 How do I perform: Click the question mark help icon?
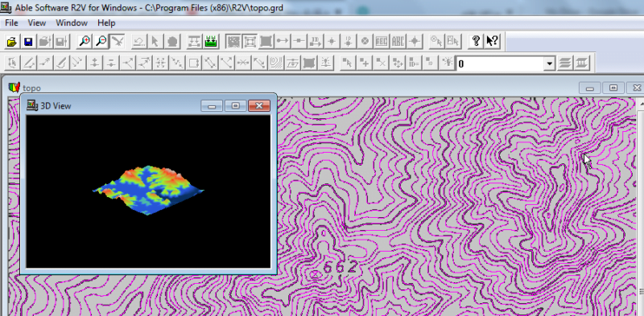click(x=476, y=41)
